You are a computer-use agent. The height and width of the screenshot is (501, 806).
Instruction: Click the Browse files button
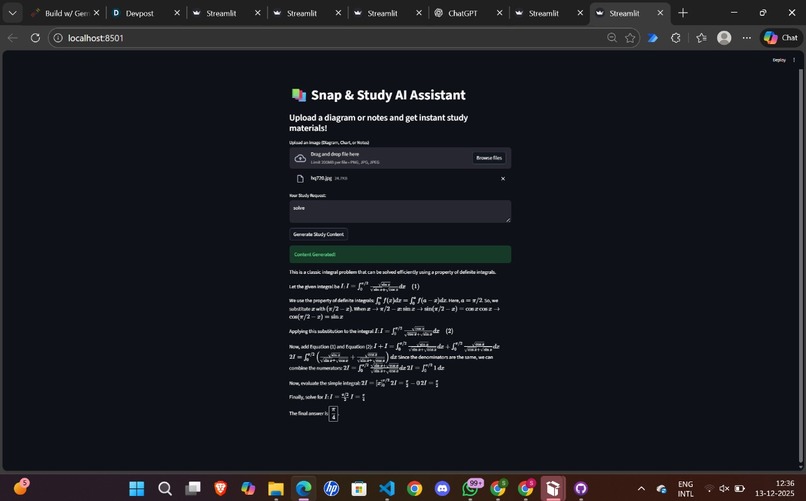(489, 158)
